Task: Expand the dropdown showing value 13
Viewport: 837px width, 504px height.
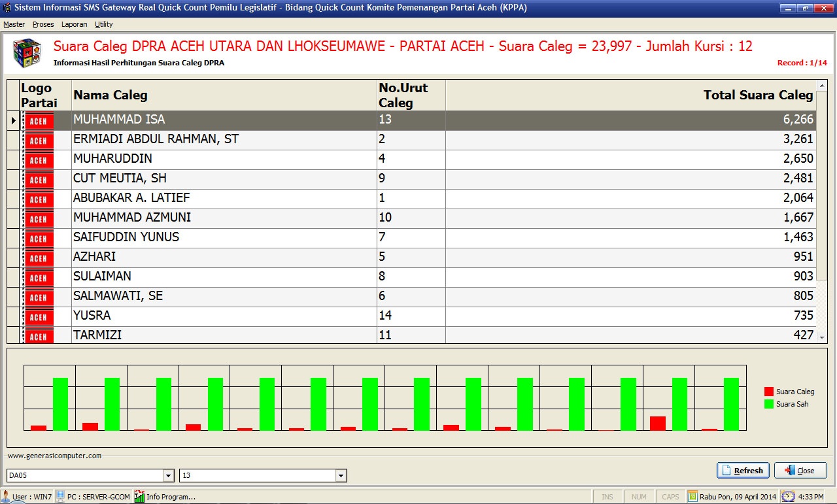Action: pyautogui.click(x=341, y=476)
